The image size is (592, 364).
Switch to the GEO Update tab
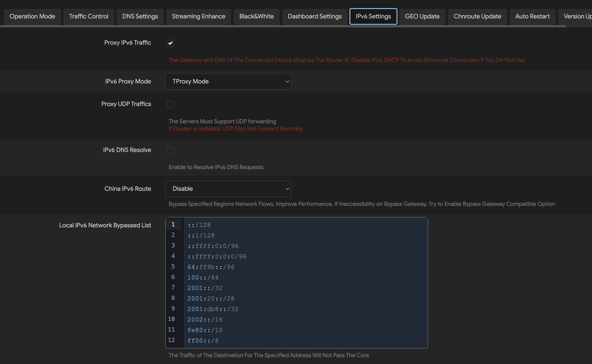click(x=422, y=16)
